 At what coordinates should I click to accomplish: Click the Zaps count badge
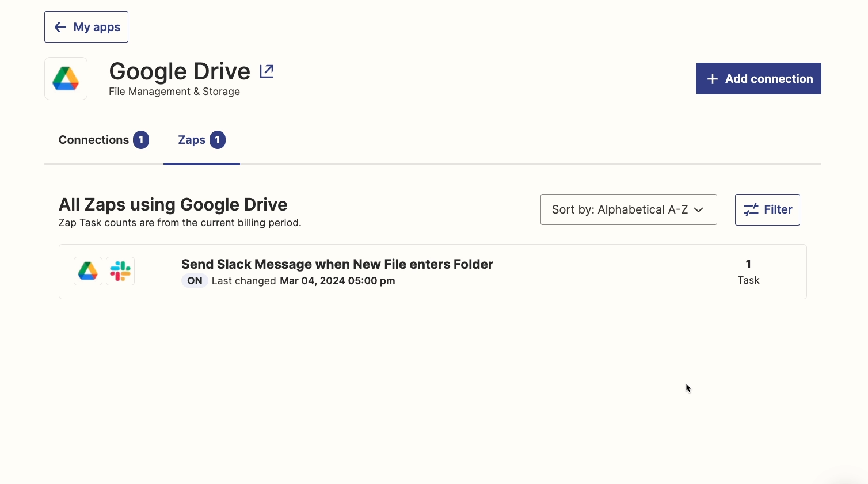[218, 140]
